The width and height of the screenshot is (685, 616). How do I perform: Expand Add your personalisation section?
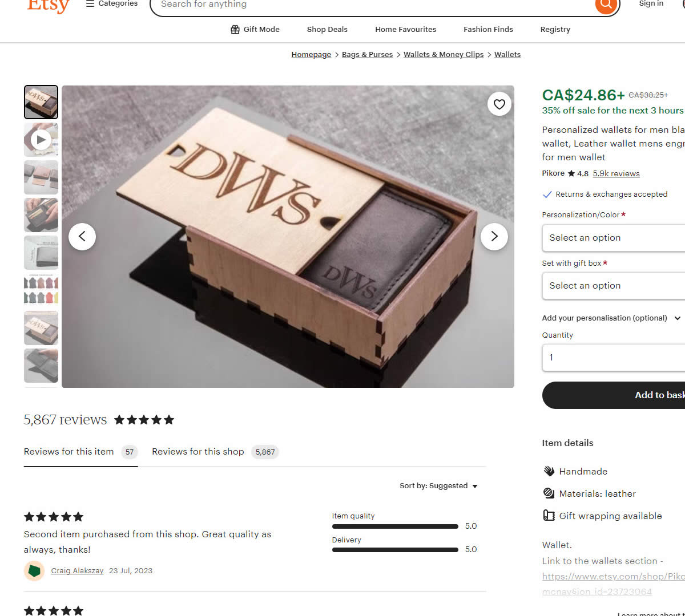(611, 318)
